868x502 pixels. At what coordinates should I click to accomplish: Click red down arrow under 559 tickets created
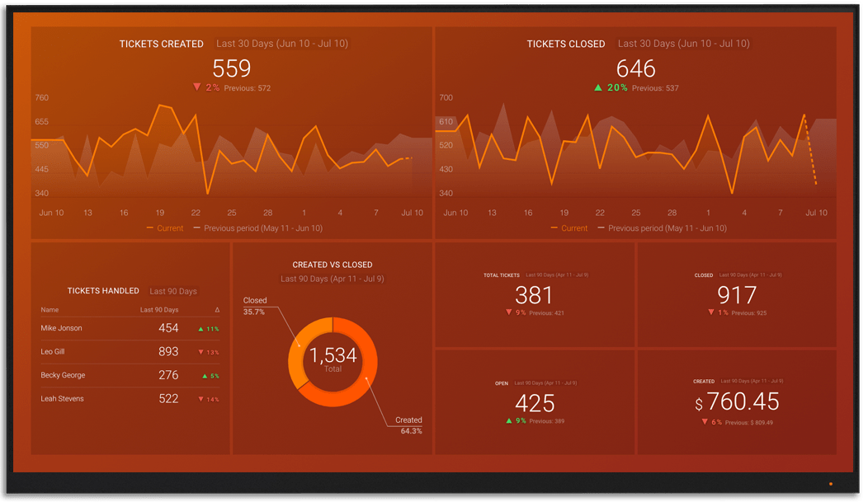tap(196, 87)
